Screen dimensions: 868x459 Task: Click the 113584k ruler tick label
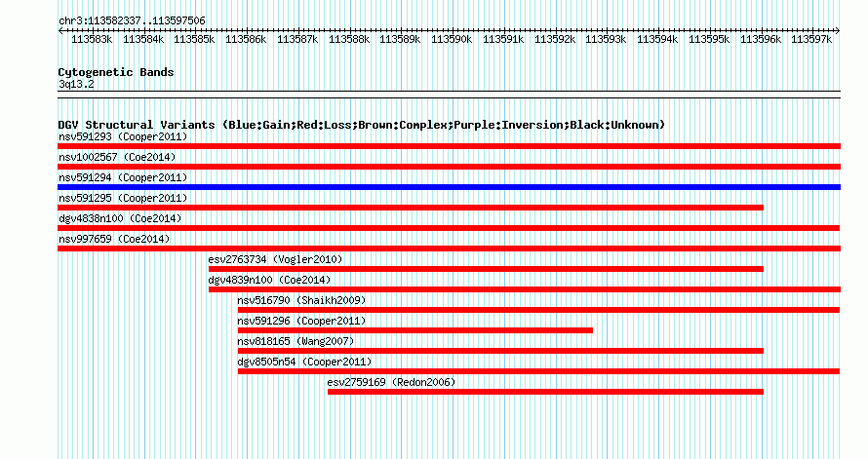143,39
